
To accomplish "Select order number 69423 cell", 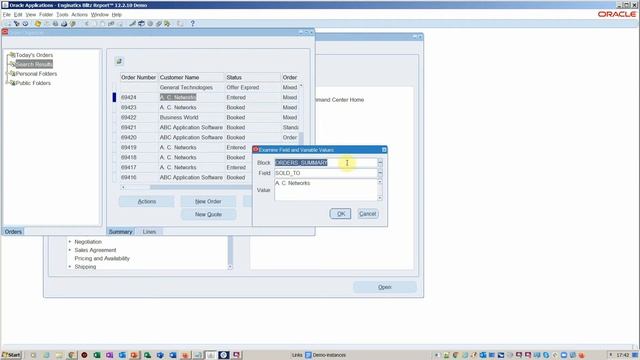I will 138,107.
